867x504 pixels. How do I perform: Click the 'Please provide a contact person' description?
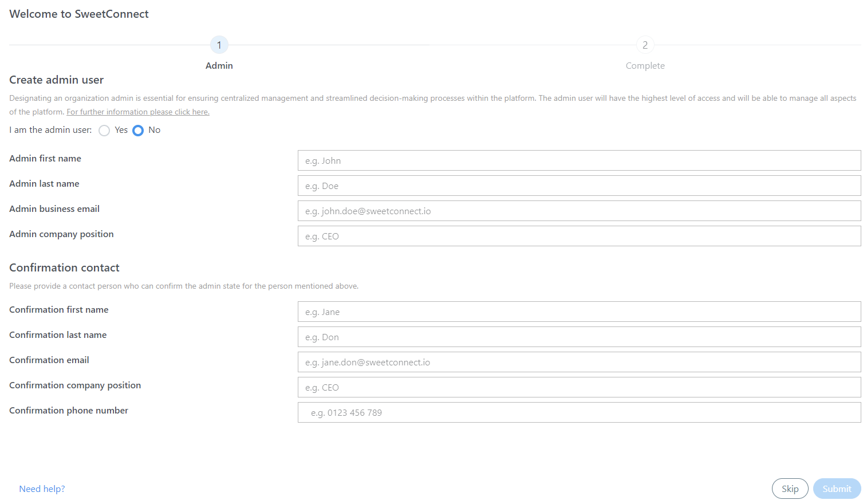(x=184, y=286)
